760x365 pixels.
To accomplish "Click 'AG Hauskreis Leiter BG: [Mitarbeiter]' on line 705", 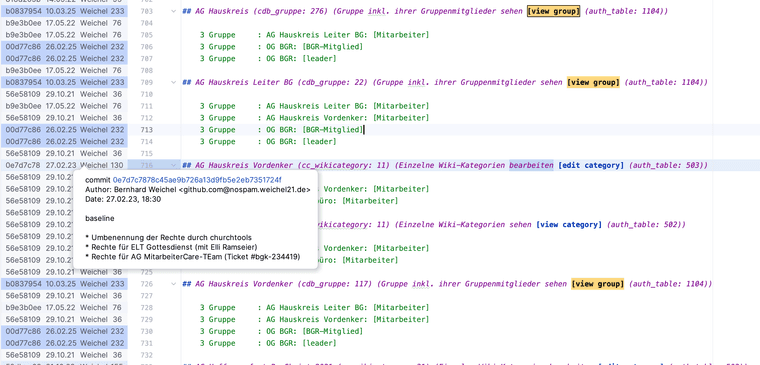I will (348, 35).
